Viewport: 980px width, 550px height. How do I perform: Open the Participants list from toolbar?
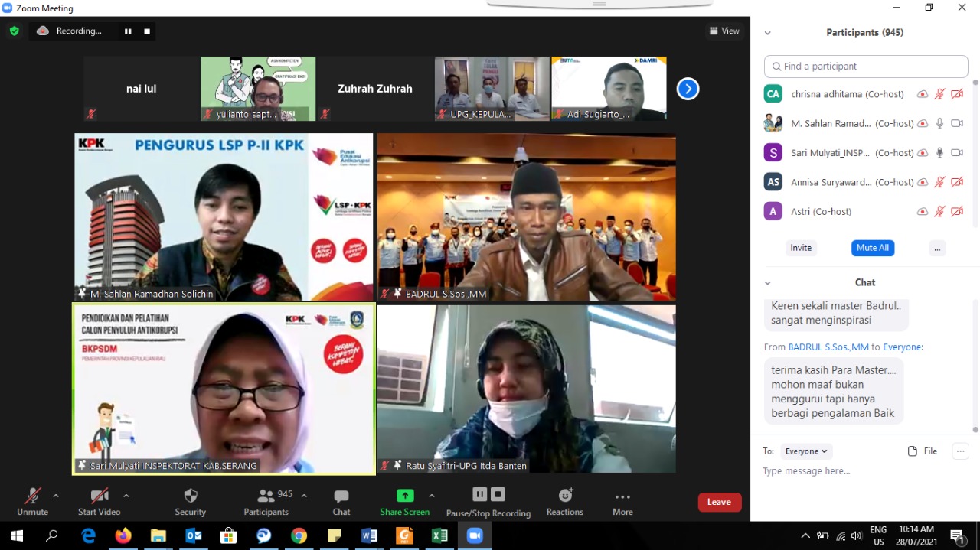pyautogui.click(x=266, y=496)
